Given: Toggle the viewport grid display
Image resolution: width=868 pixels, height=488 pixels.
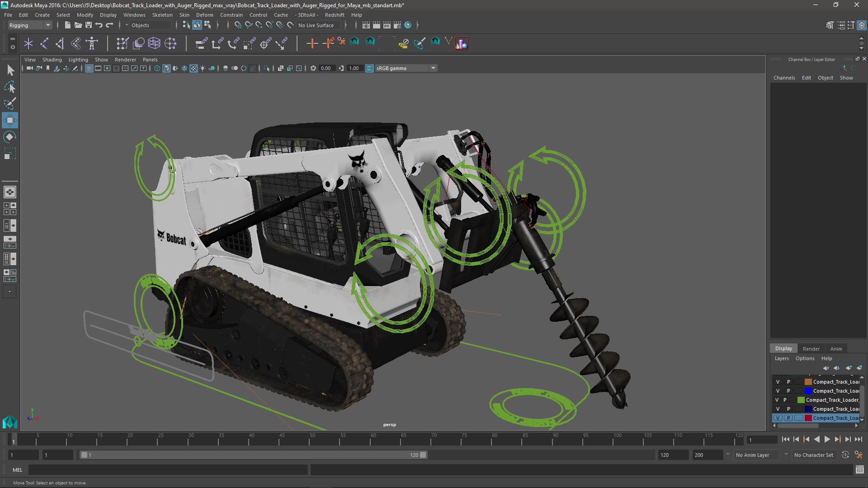Looking at the screenshot, I should [89, 68].
